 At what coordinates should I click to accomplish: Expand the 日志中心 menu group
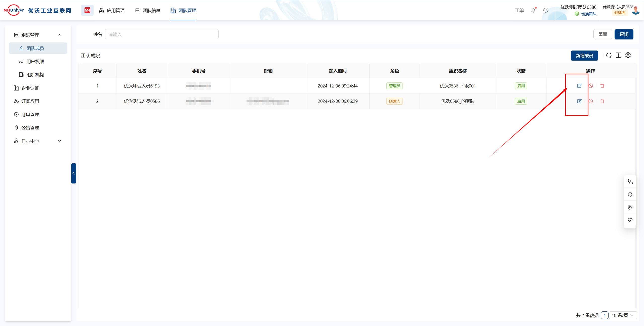click(60, 141)
